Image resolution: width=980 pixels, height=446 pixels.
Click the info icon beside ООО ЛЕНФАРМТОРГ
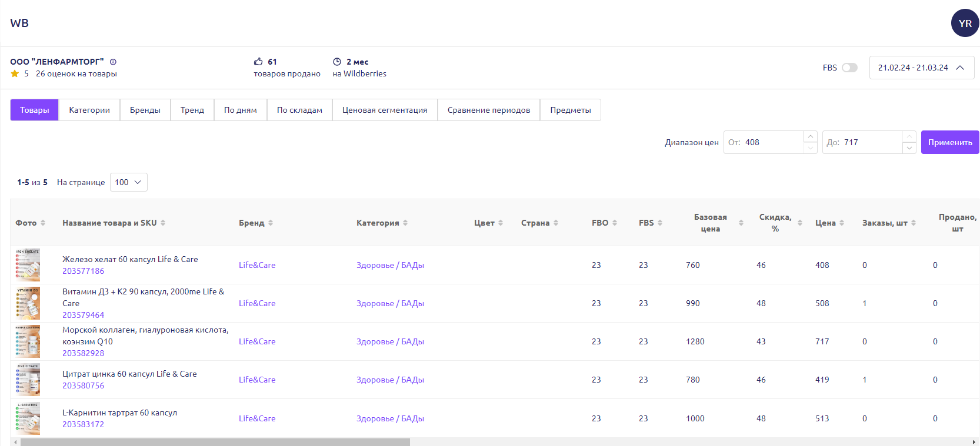[x=113, y=62]
